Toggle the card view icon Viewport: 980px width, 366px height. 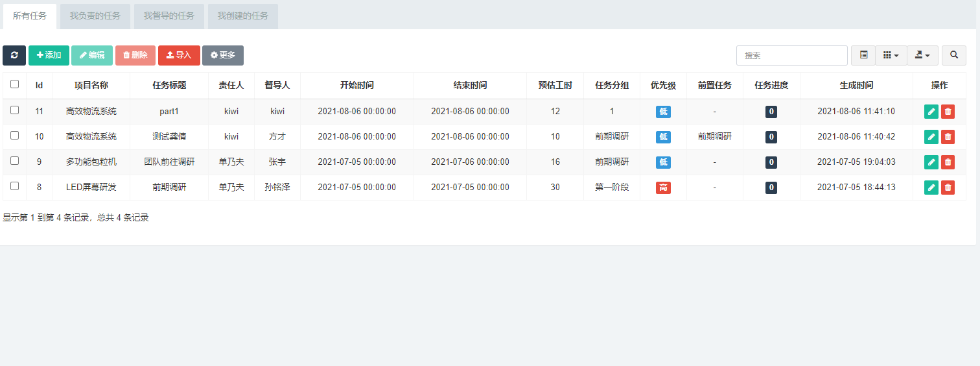(x=863, y=55)
